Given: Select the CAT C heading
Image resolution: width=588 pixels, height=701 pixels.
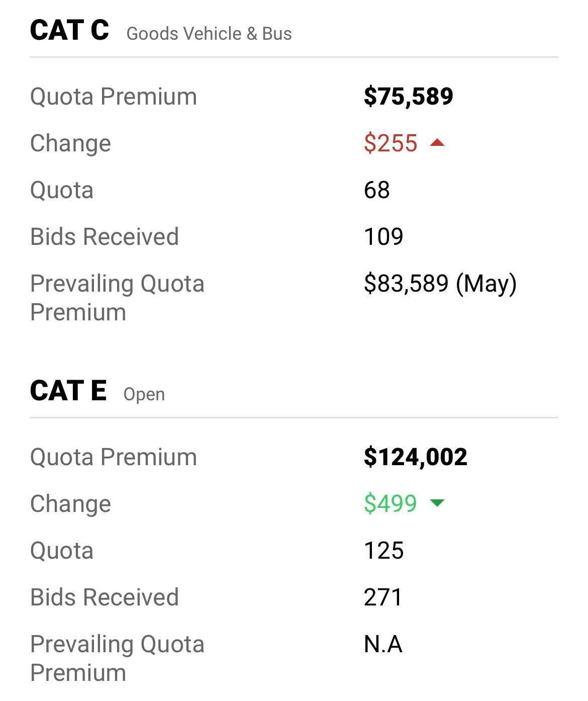Looking at the screenshot, I should point(69,30).
